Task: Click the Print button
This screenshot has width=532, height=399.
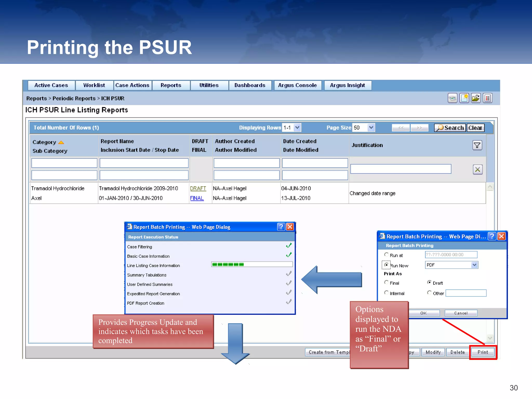Action: pyautogui.click(x=483, y=352)
